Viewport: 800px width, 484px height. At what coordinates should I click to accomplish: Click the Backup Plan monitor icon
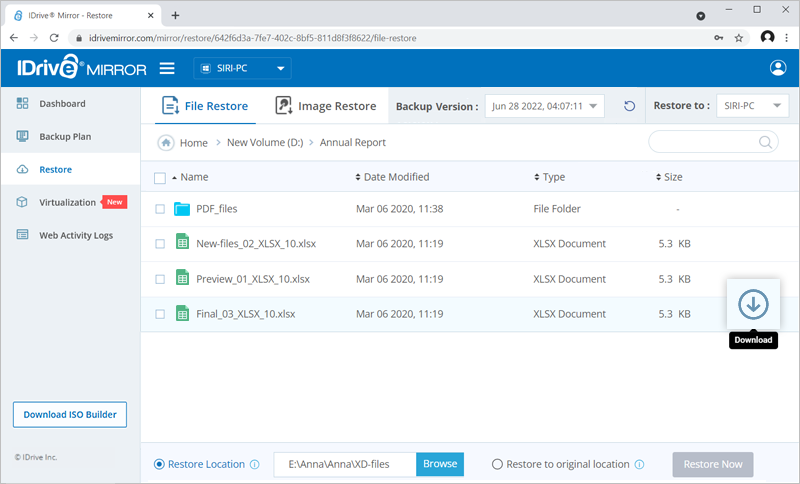click(x=22, y=136)
